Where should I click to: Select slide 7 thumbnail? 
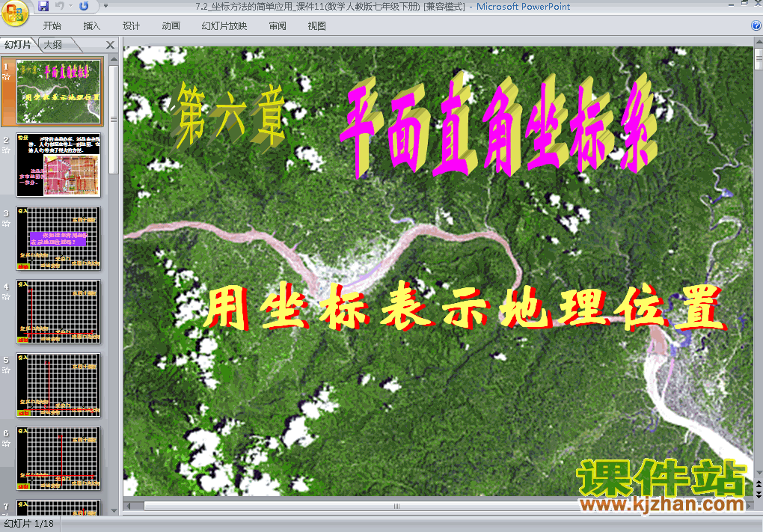click(58, 507)
